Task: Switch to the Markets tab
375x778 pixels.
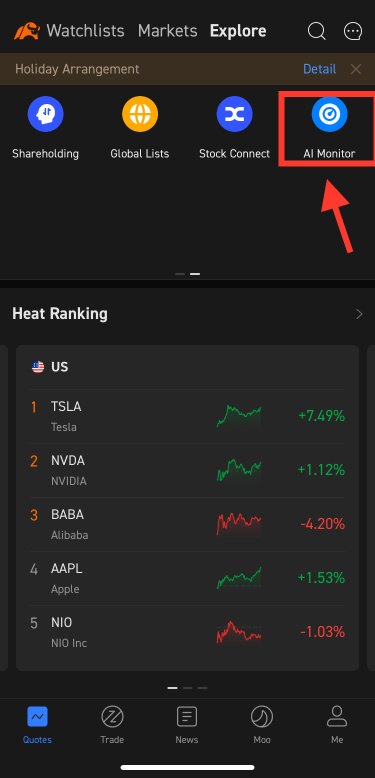Action: click(168, 31)
